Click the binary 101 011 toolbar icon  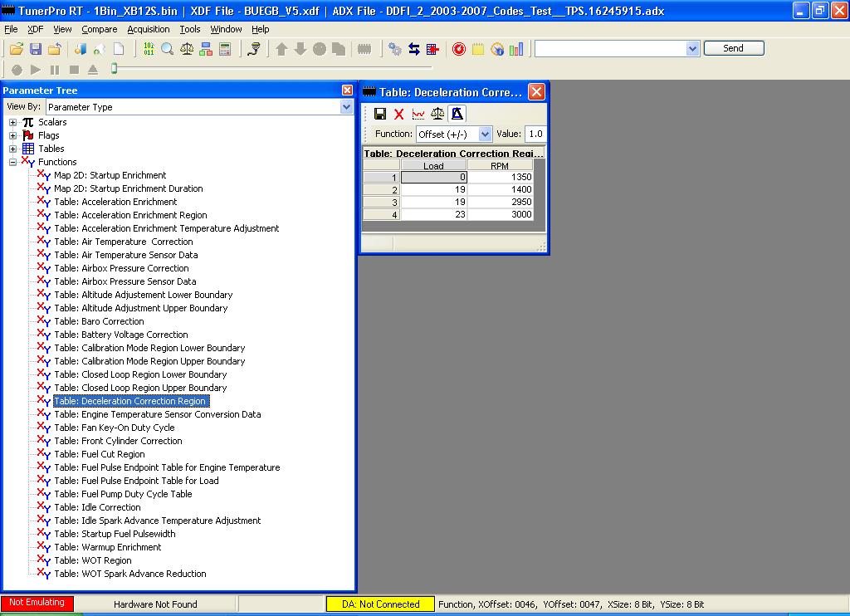click(149, 49)
